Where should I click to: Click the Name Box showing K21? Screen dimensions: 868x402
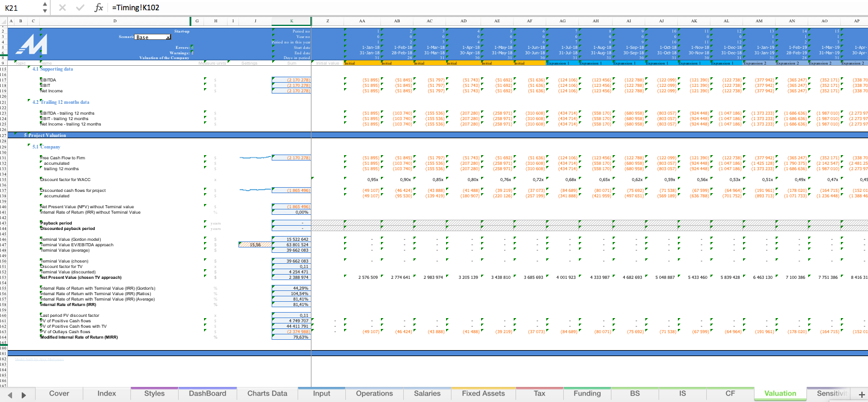click(x=21, y=7)
